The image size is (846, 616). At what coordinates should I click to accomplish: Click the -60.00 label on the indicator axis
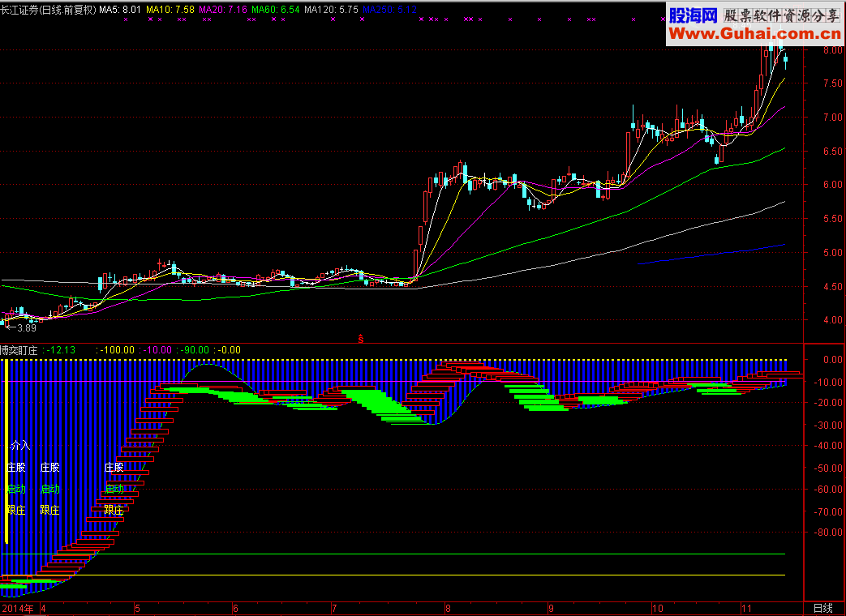pos(828,490)
